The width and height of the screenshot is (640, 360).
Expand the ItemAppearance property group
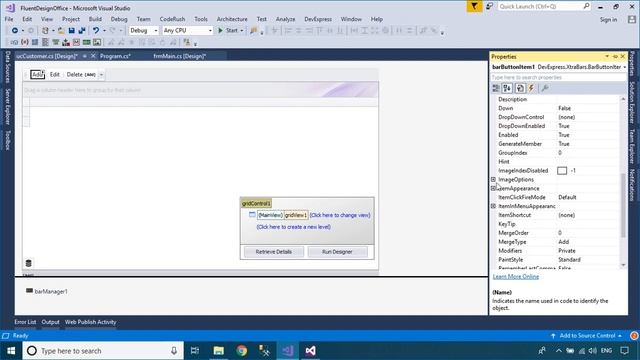point(493,189)
